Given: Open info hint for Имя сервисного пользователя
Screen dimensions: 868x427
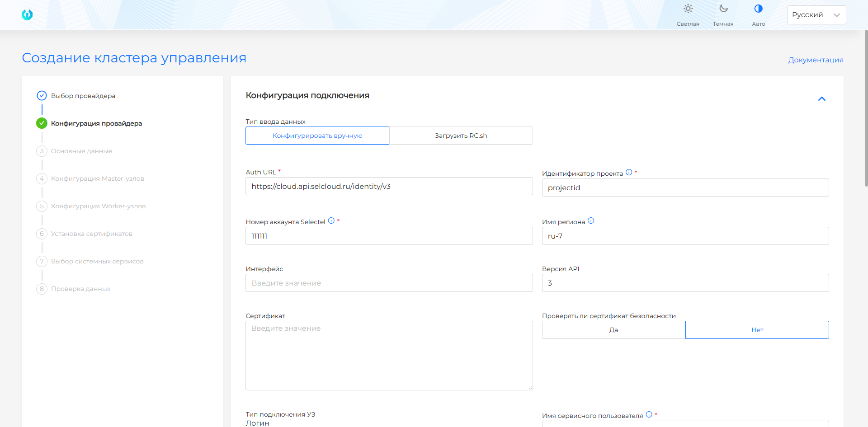Looking at the screenshot, I should click(x=649, y=414).
